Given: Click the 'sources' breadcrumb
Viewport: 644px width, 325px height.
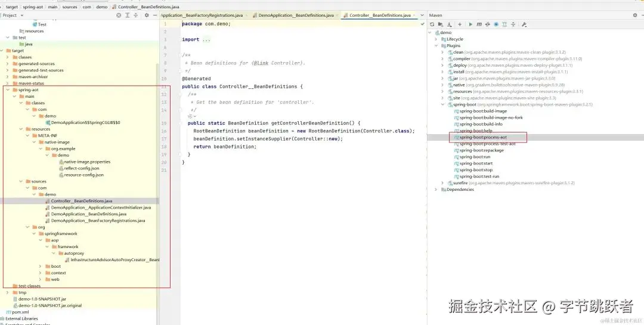Looking at the screenshot, I should (x=69, y=7).
